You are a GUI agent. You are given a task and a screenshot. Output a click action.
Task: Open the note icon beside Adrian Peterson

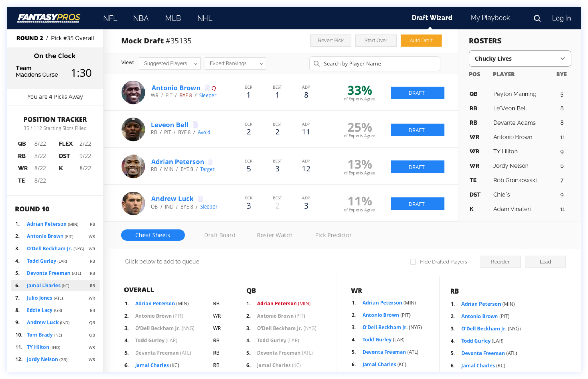(x=210, y=162)
